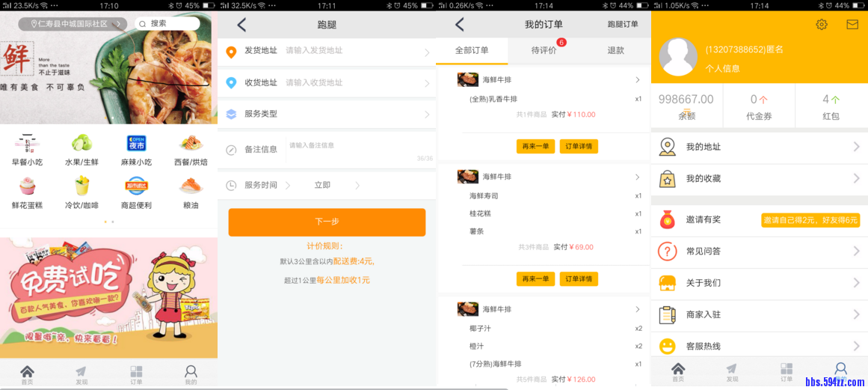Click the search box 搜索
The width and height of the screenshot is (868, 390).
167,24
